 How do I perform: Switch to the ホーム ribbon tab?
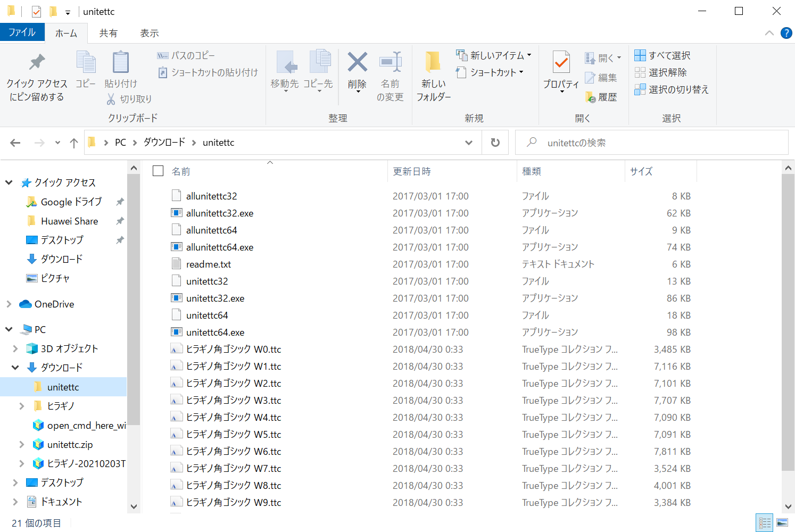66,33
